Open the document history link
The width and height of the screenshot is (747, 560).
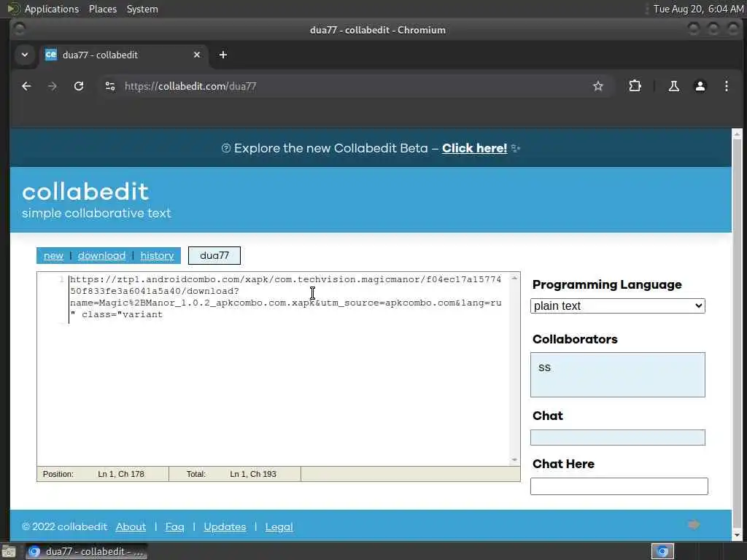point(157,256)
